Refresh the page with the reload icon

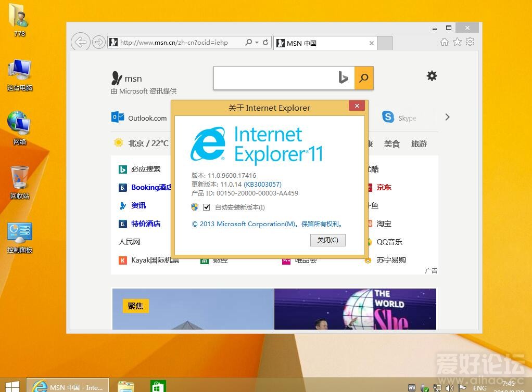pyautogui.click(x=265, y=42)
